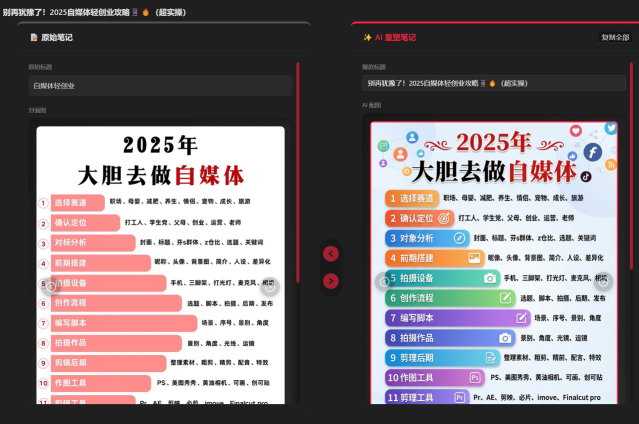Click the AI 配图 label

pyautogui.click(x=371, y=105)
